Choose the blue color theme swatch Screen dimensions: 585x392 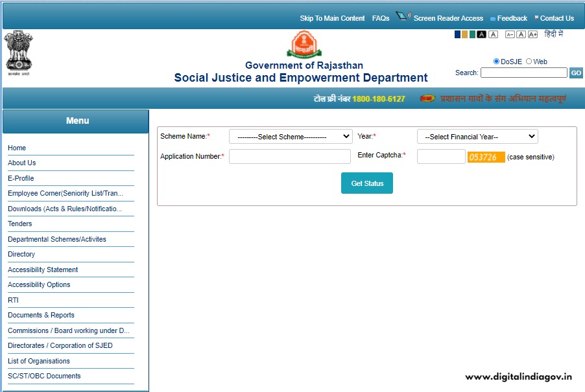(458, 34)
